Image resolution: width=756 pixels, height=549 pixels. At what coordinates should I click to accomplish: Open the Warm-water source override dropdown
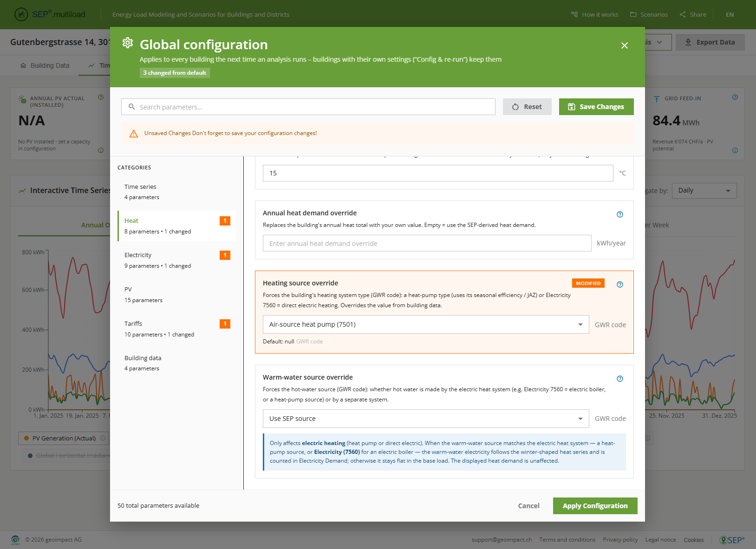pos(426,419)
